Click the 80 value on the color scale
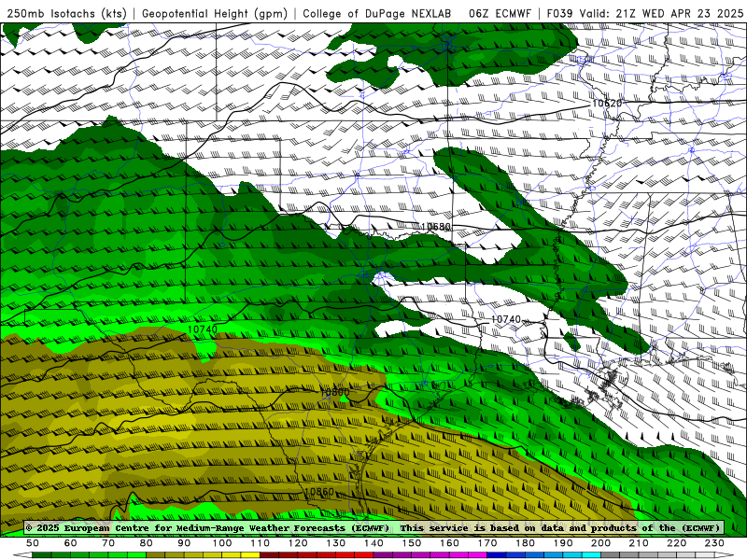The height and width of the screenshot is (560, 747). [x=147, y=543]
